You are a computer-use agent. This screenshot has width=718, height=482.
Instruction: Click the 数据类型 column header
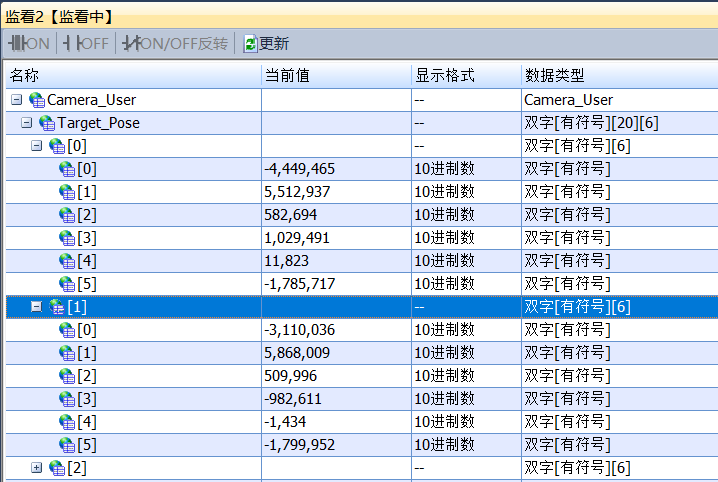(x=620, y=75)
